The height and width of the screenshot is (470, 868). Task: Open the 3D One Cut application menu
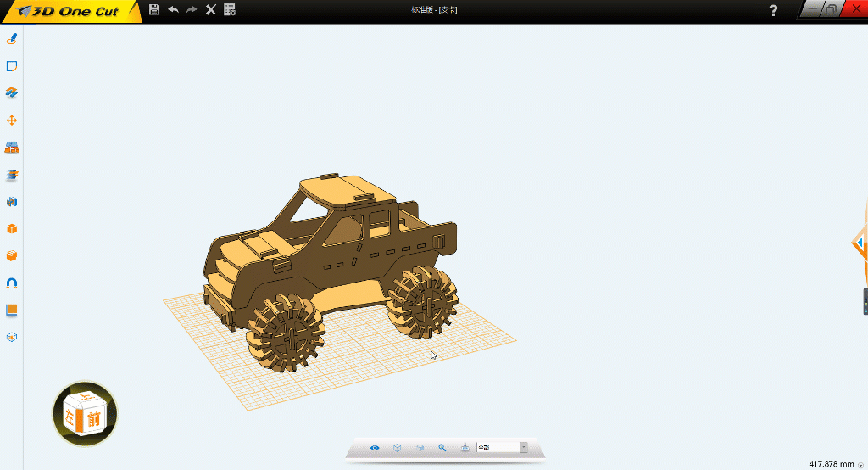tap(70, 11)
